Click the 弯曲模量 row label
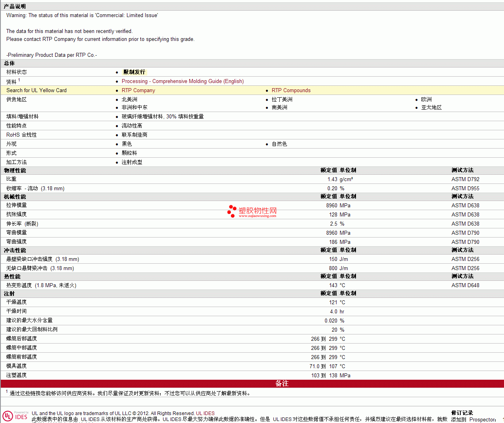The height and width of the screenshot is (423, 504). [x=17, y=233]
